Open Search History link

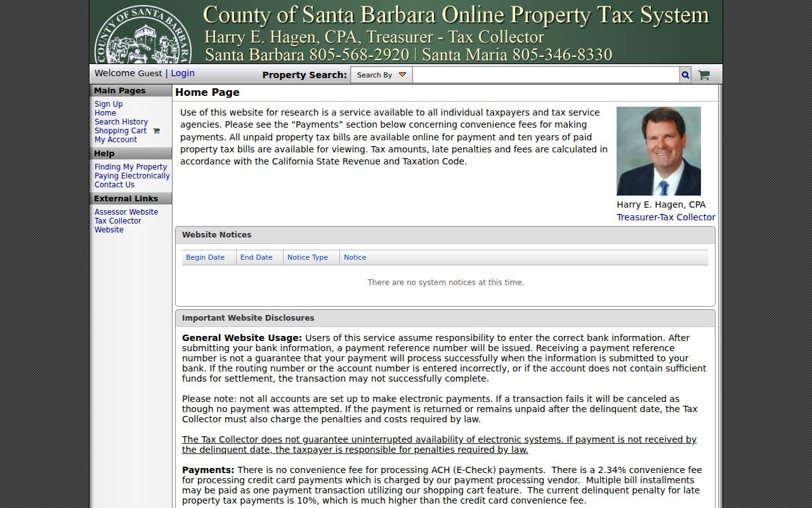point(121,122)
